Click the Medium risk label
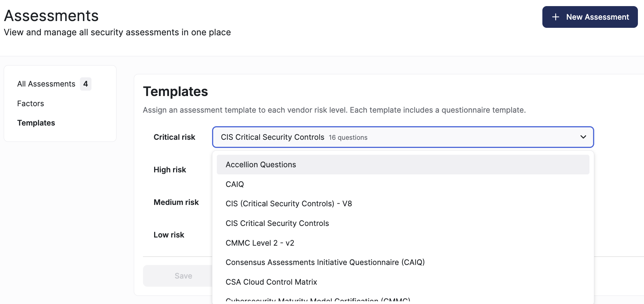The height and width of the screenshot is (304, 644). pos(176,202)
